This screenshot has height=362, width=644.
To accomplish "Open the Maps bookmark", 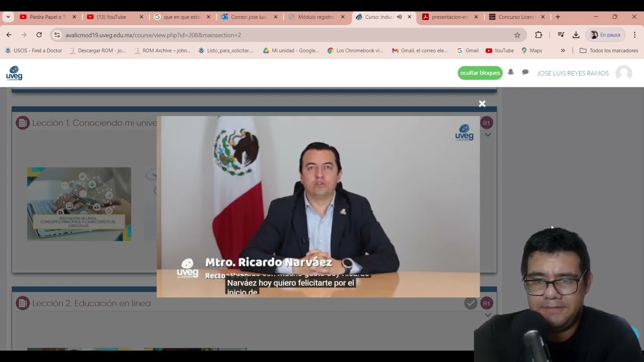I will pyautogui.click(x=532, y=50).
